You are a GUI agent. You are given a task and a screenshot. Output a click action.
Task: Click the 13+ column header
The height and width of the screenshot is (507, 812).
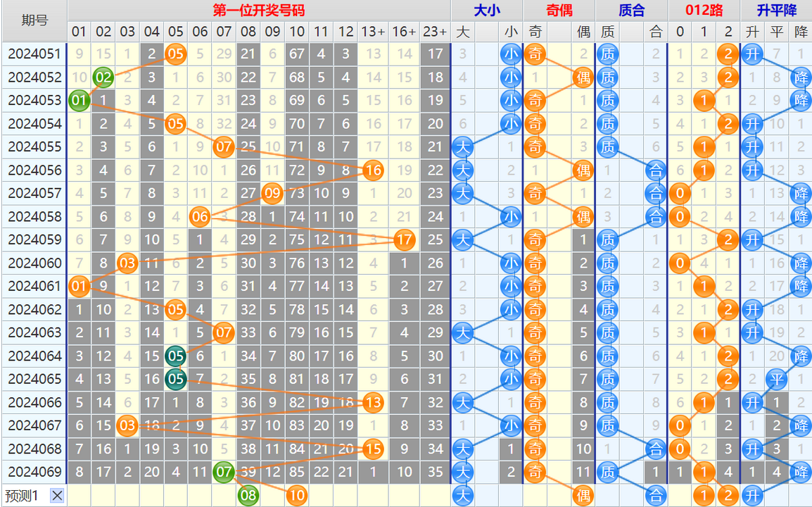(x=373, y=32)
